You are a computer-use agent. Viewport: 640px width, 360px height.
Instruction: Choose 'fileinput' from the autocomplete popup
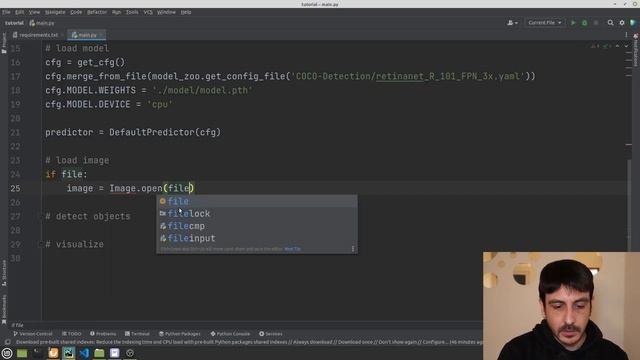coord(257,238)
